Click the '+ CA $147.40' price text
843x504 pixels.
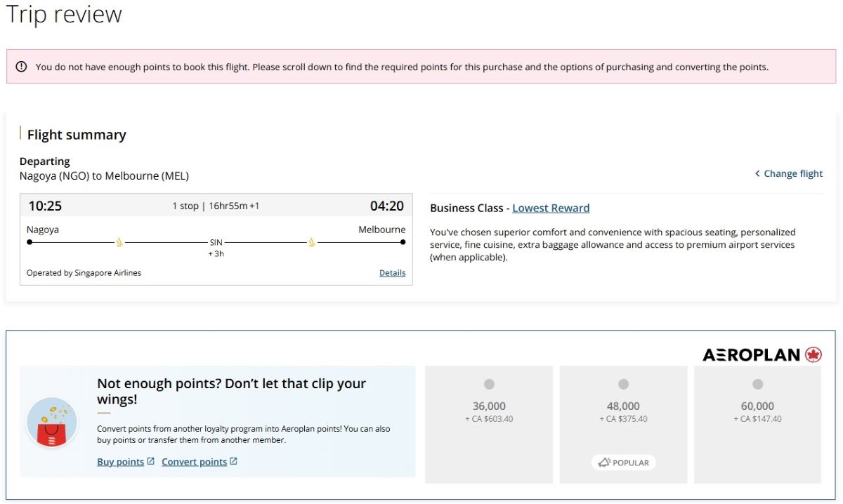point(757,419)
